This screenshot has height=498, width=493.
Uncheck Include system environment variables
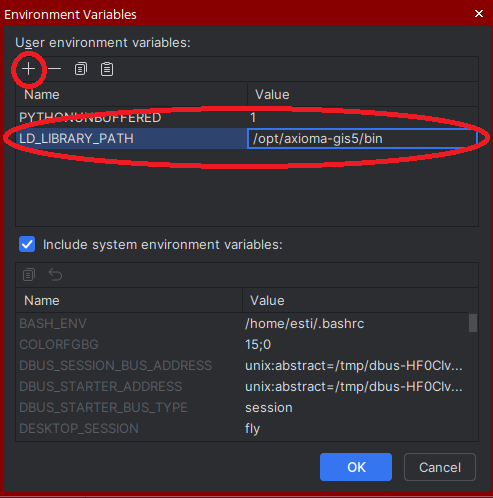27,244
